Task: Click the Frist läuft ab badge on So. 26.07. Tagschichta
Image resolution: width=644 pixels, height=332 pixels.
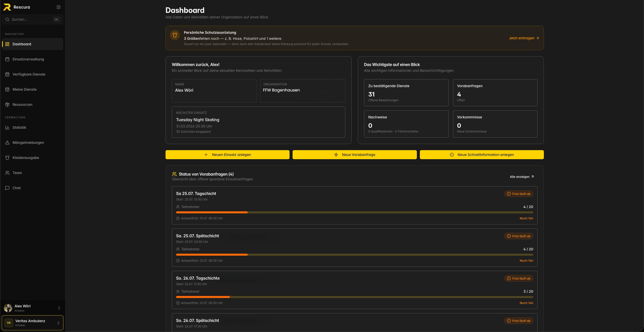Action: (518, 278)
